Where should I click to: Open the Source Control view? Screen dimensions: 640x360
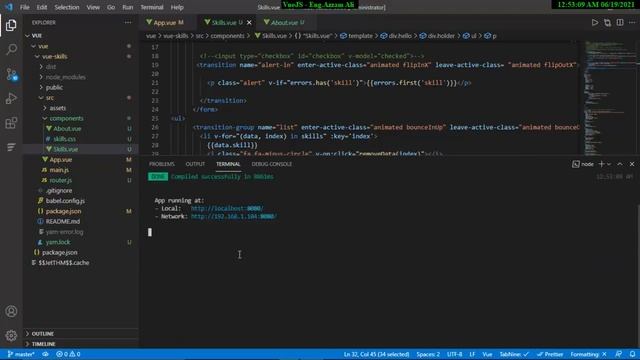11,74
